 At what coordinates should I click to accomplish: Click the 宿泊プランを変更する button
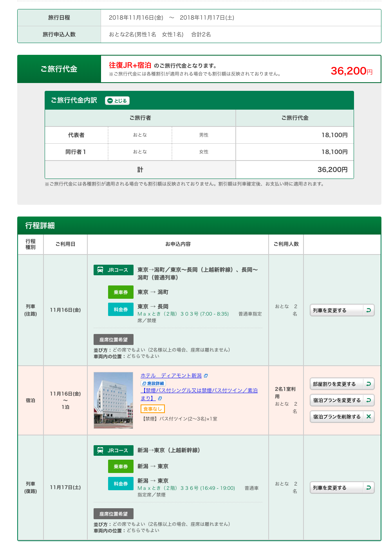[x=342, y=400]
